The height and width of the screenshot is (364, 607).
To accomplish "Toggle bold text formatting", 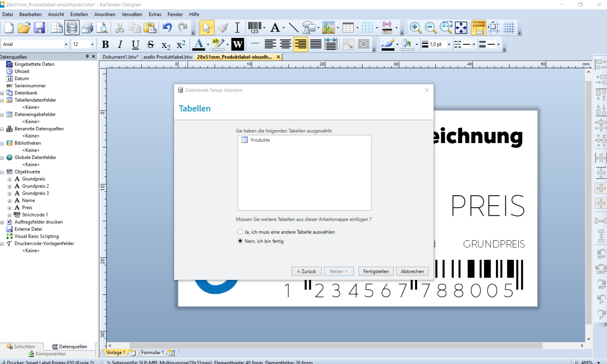I will 105,44.
